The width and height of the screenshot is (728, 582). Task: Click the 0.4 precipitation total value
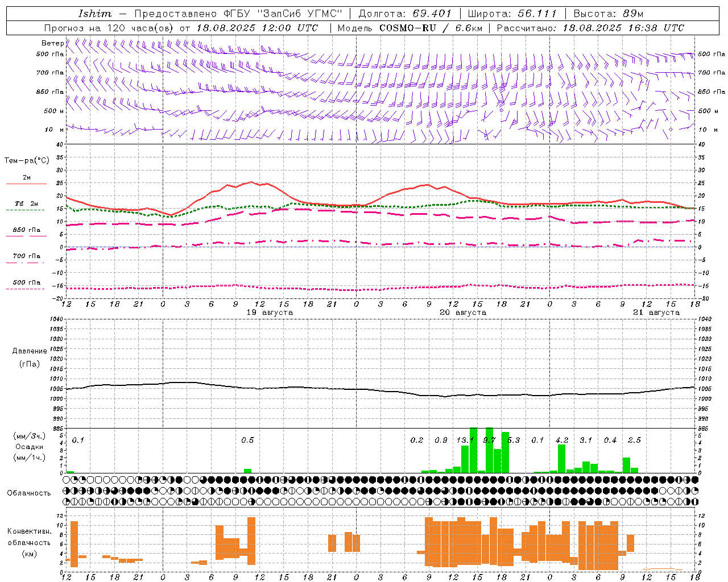pos(610,440)
